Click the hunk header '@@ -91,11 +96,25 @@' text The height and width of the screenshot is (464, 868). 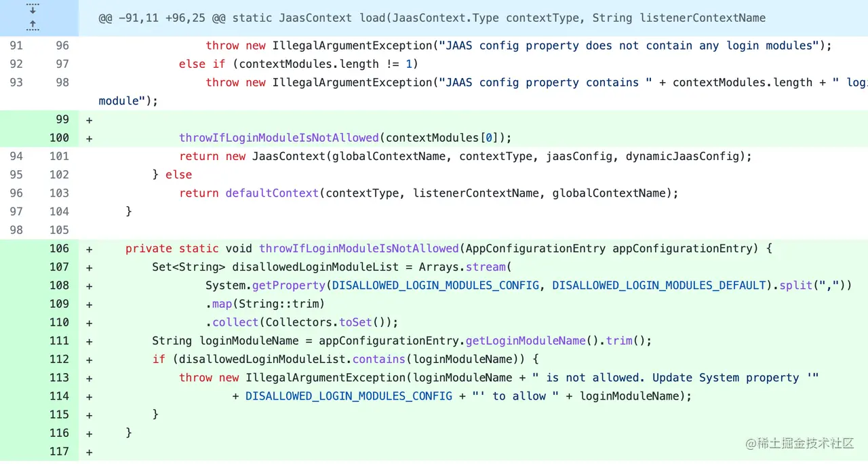click(161, 18)
